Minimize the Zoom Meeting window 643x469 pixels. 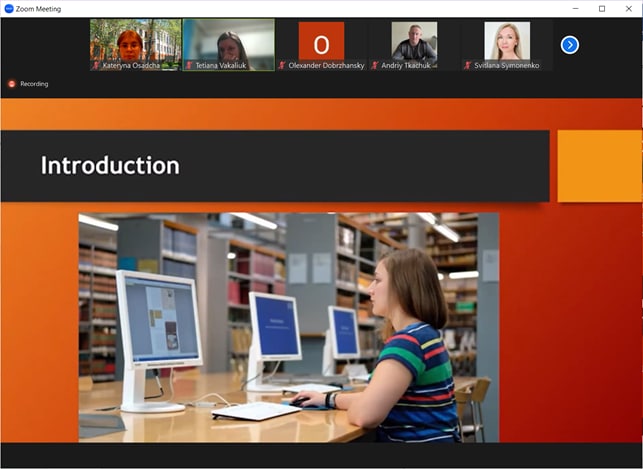[x=576, y=9]
